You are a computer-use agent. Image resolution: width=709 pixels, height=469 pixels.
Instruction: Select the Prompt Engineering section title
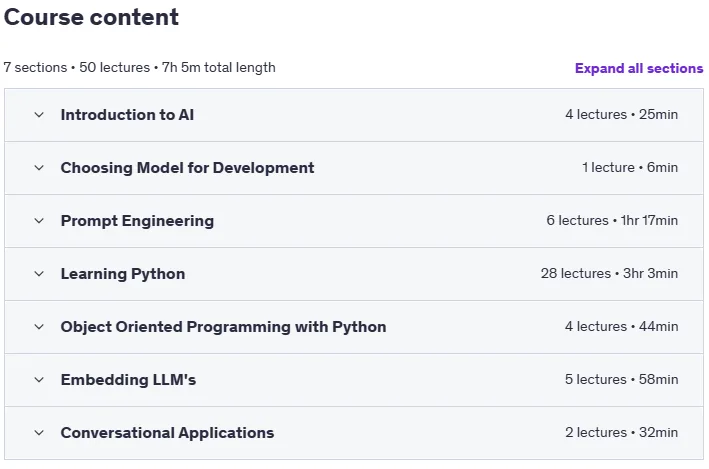click(137, 221)
